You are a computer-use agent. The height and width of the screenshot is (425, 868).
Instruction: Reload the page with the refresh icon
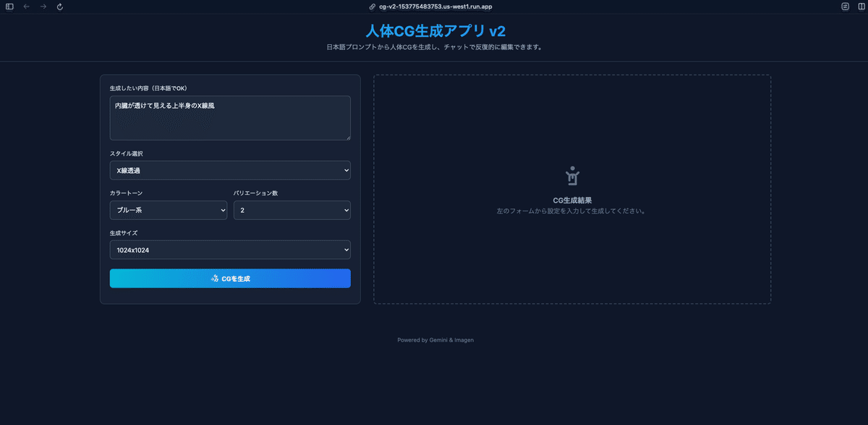(x=60, y=7)
